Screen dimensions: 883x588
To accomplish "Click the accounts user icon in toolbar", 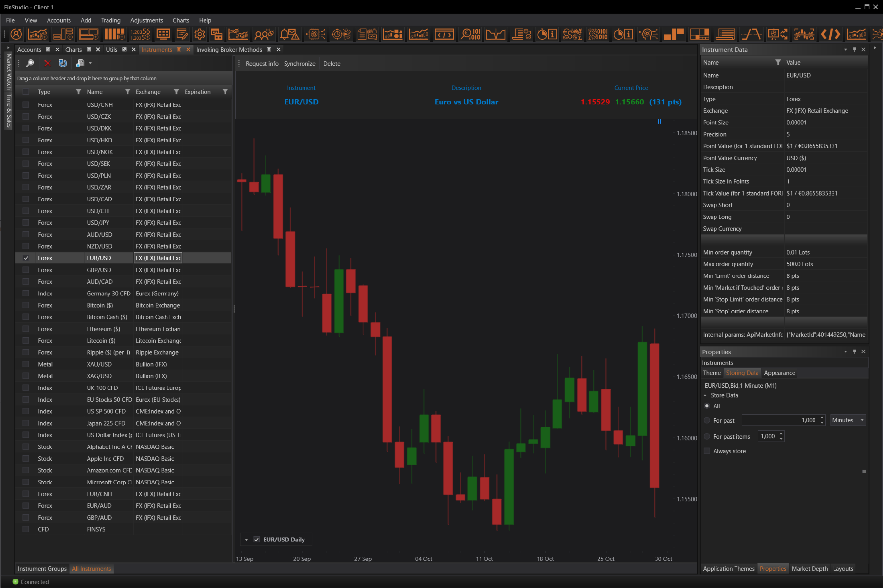I will (x=16, y=34).
